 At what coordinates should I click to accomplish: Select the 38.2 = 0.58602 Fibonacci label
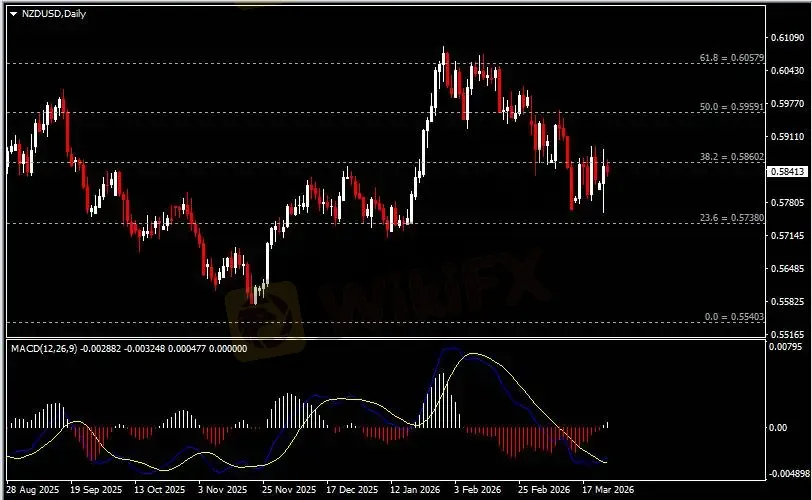[x=732, y=156]
